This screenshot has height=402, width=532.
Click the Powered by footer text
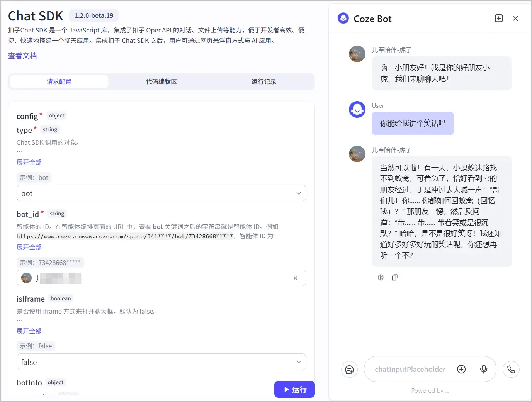(430, 391)
